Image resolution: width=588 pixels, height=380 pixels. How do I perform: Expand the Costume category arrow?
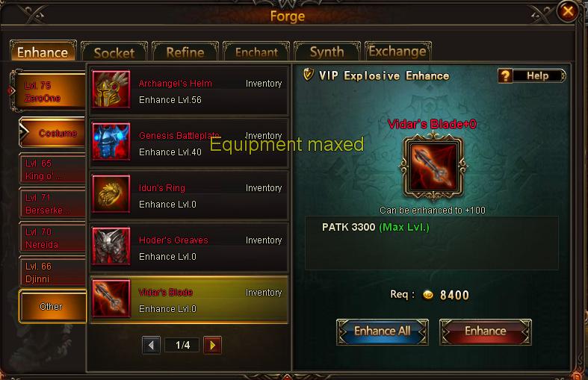tap(24, 132)
